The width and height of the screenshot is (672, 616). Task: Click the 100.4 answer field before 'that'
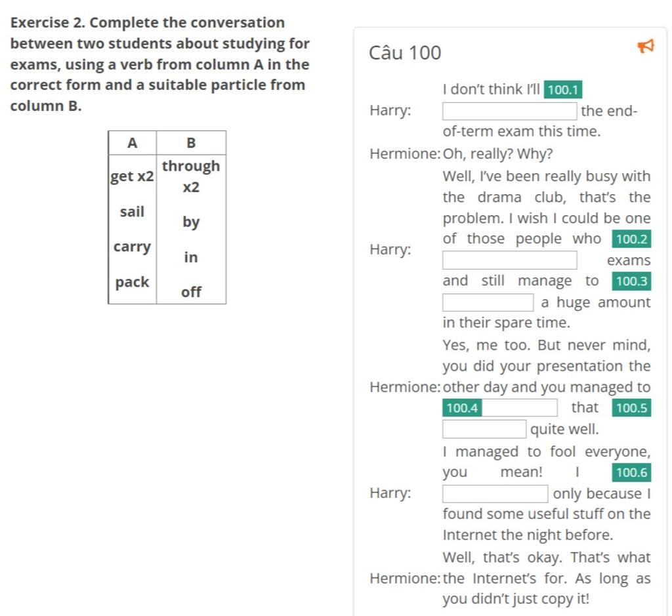pos(520,408)
